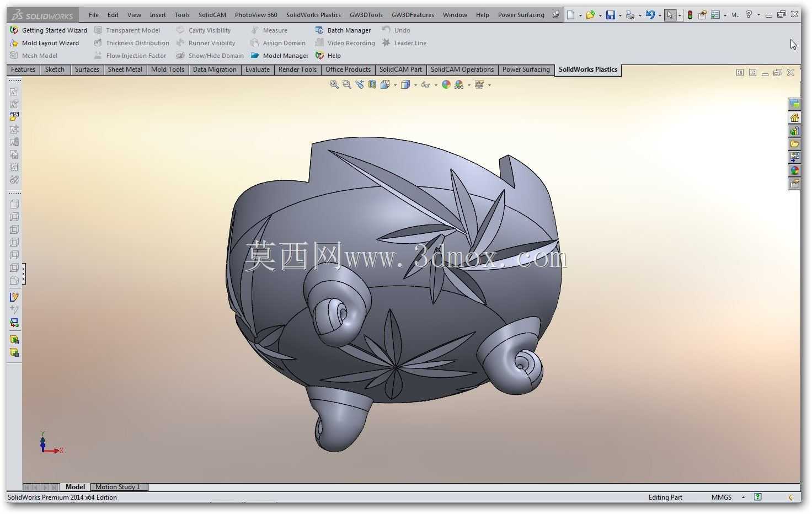
Task: Click the View Settings monitor icon
Action: coord(479,84)
